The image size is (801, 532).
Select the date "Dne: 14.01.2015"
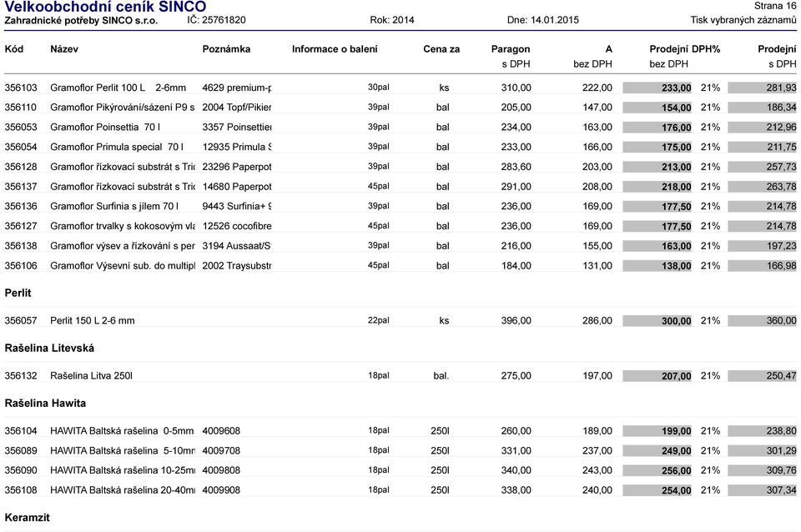542,20
